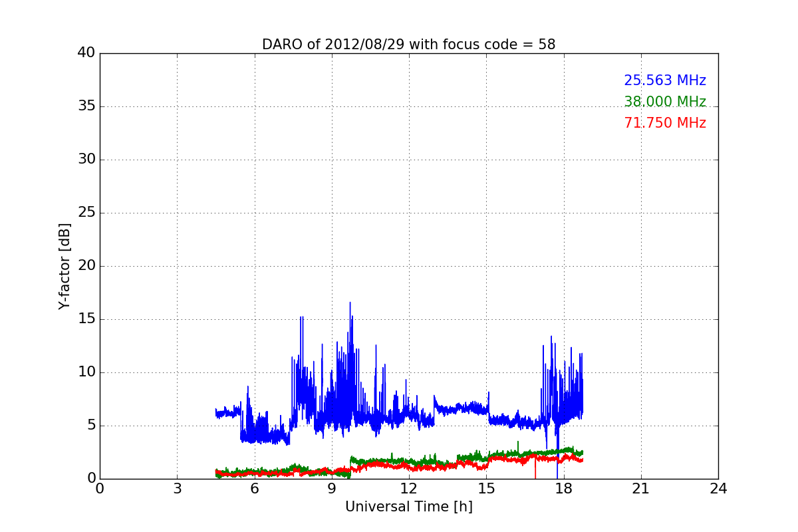Click the x-axis tick label 24
798x532 pixels.
click(718, 489)
